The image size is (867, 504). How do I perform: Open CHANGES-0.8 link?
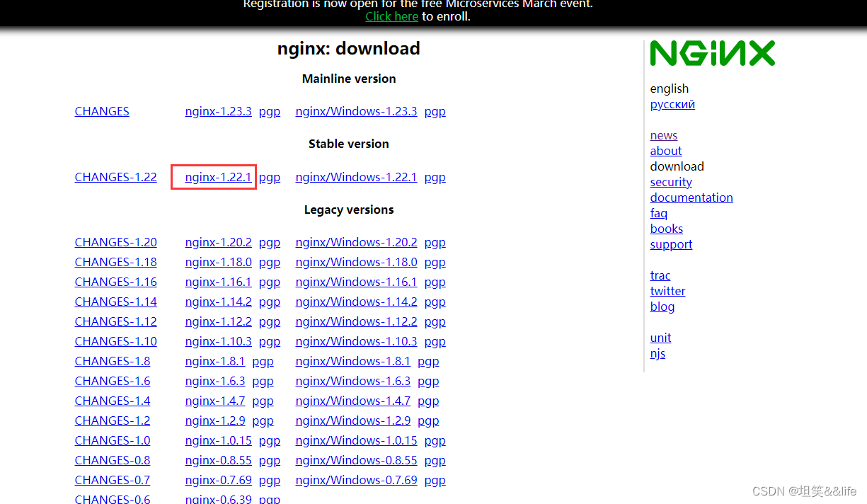point(113,460)
